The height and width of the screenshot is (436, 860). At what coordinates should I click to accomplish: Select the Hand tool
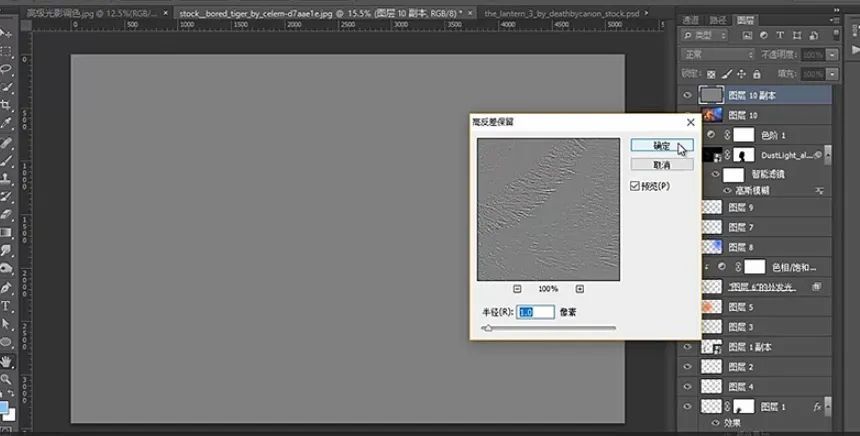[x=6, y=361]
